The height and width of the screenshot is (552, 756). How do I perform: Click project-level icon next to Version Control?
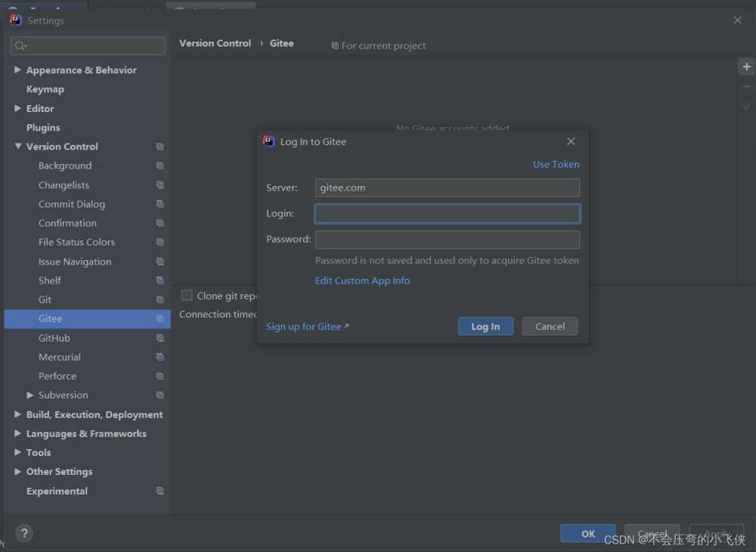click(x=160, y=147)
